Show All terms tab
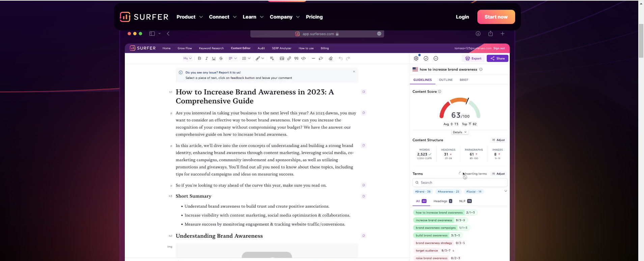Image resolution: width=644 pixels, height=261 pixels. click(x=421, y=201)
